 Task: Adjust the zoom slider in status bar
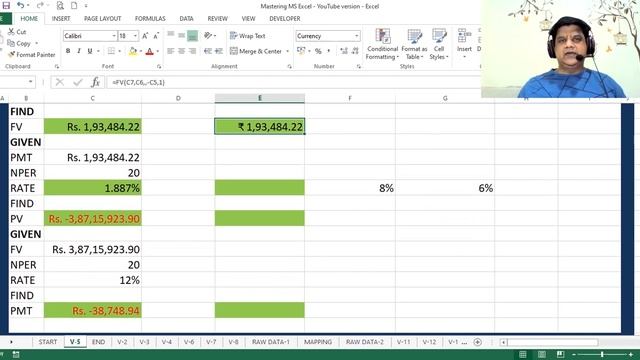602,355
